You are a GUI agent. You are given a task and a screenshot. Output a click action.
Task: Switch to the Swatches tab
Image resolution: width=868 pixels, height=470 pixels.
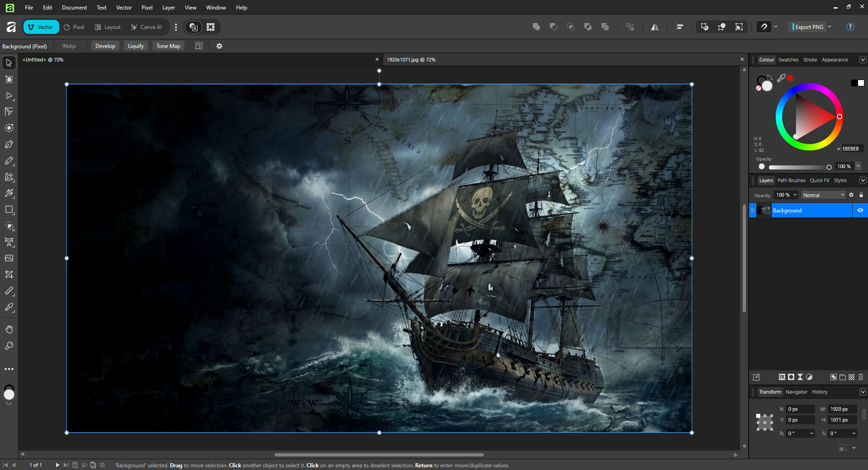tap(788, 60)
